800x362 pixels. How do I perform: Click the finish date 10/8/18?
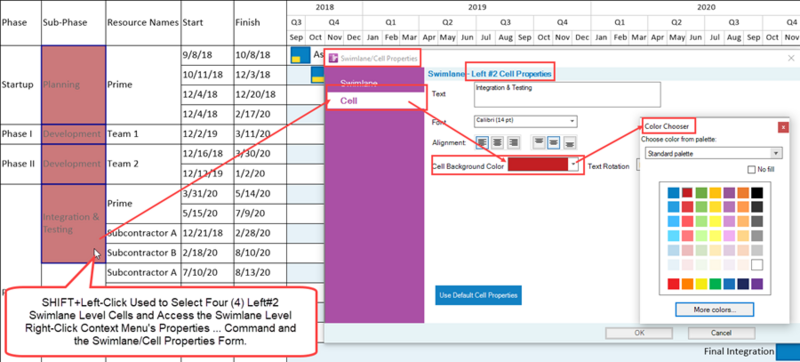(260, 55)
